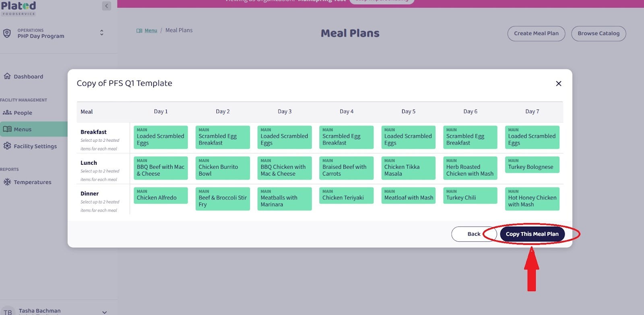Collapse the sidebar with the chevron icon
644x315 pixels.
(106, 6)
